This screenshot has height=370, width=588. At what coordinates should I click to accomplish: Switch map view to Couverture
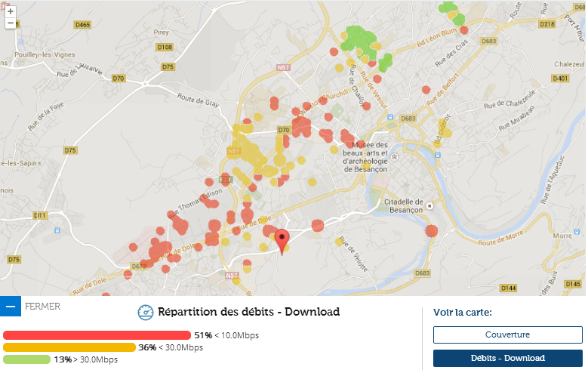pyautogui.click(x=507, y=335)
